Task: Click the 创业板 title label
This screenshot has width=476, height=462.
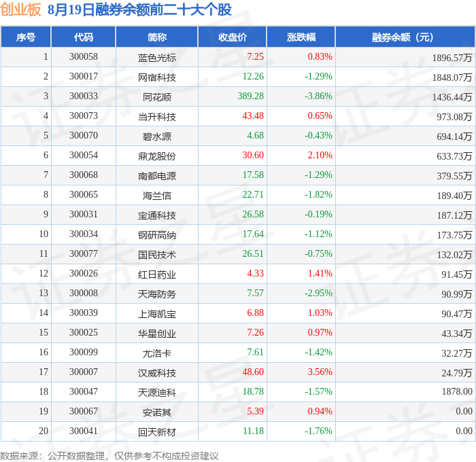Action: [x=20, y=10]
